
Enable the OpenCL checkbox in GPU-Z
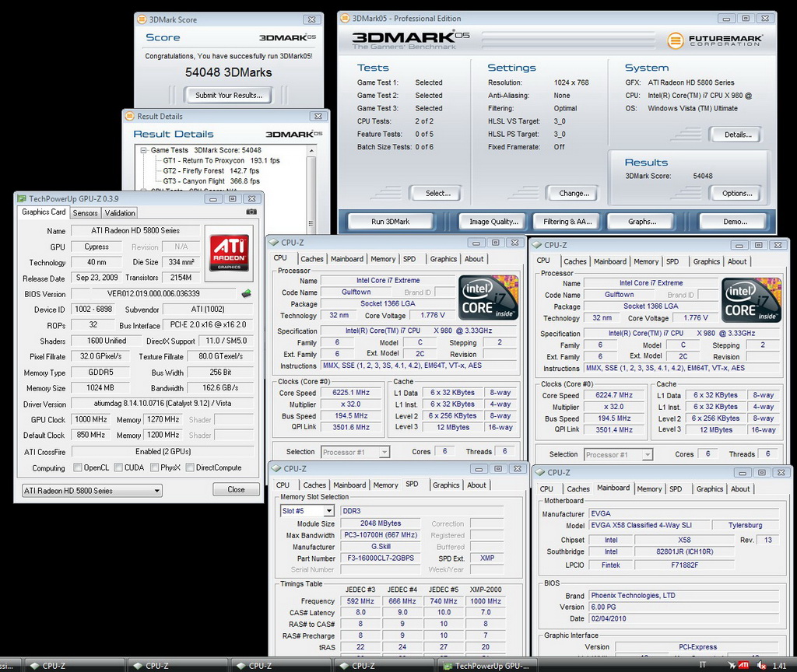click(77, 467)
